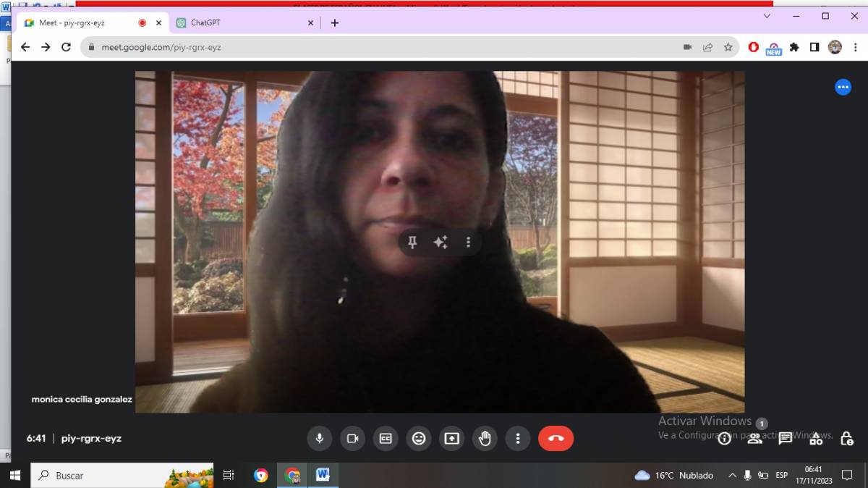868x488 pixels.
Task: Open the ESP language input indicator
Action: pos(782,475)
